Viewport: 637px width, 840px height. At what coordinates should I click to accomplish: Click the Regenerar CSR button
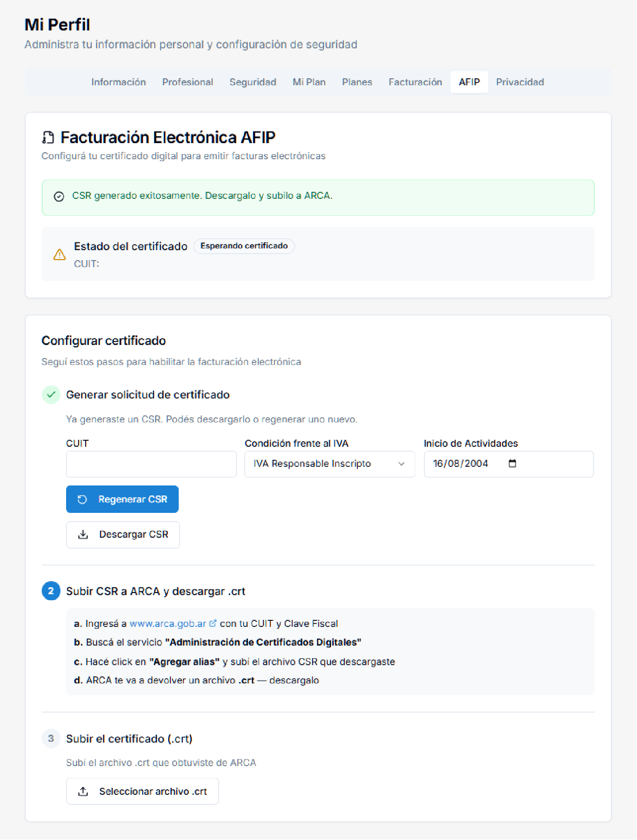click(122, 499)
